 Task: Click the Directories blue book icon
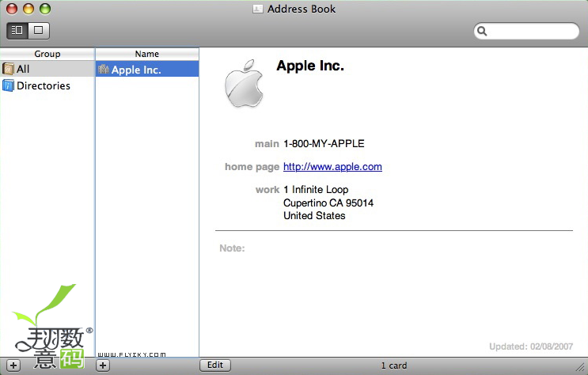(x=8, y=85)
